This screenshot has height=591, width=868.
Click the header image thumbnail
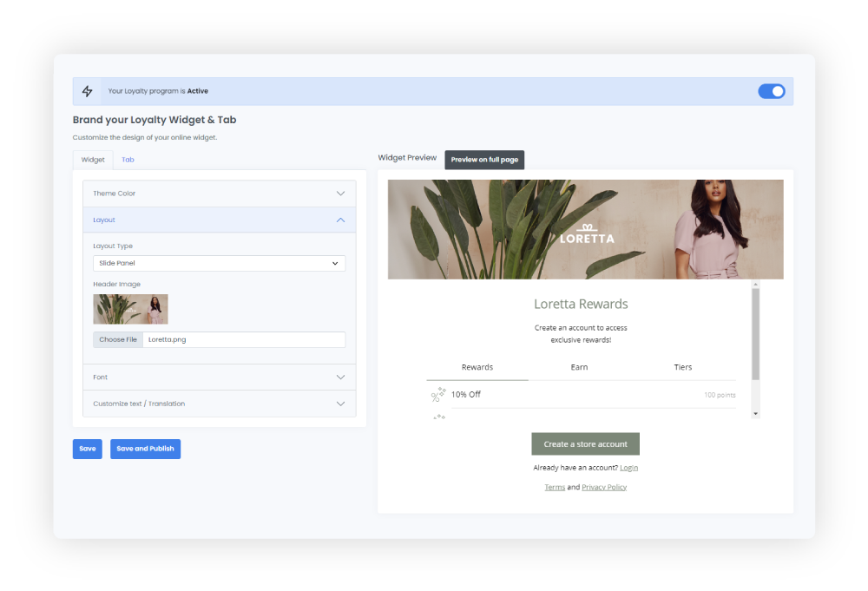[x=131, y=309]
